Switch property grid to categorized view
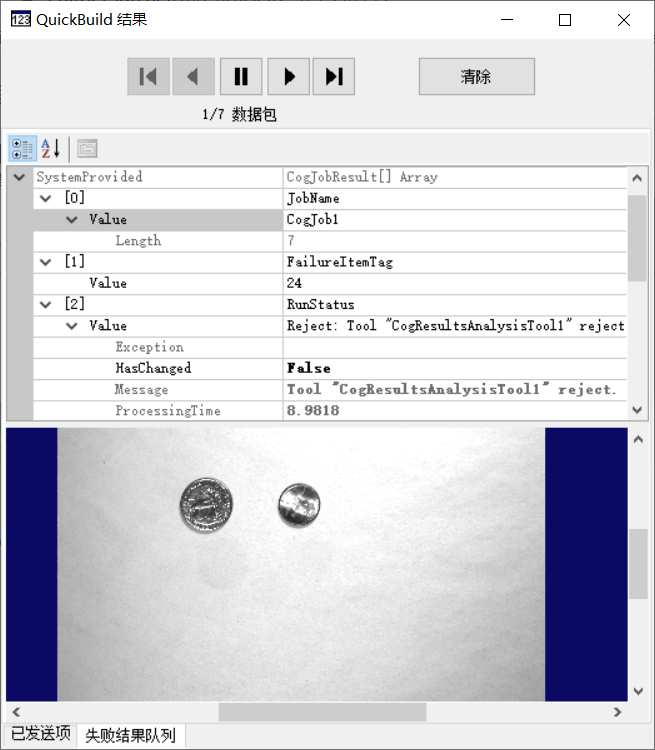 coord(22,148)
